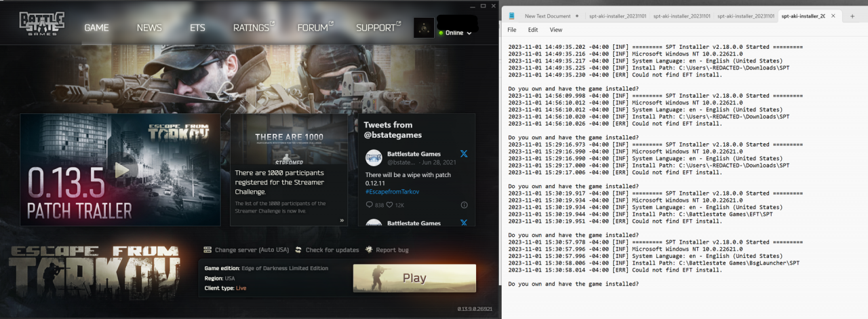
Task: Click the Install Path C:\Battlestate Games\BsgLauncher\SPT line
Action: tap(655, 263)
